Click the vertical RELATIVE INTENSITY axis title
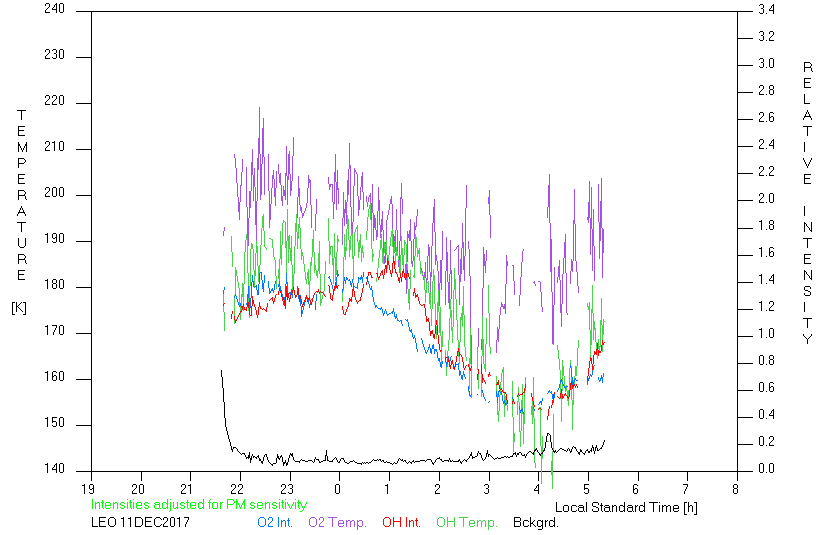828x535 pixels. tap(807, 203)
